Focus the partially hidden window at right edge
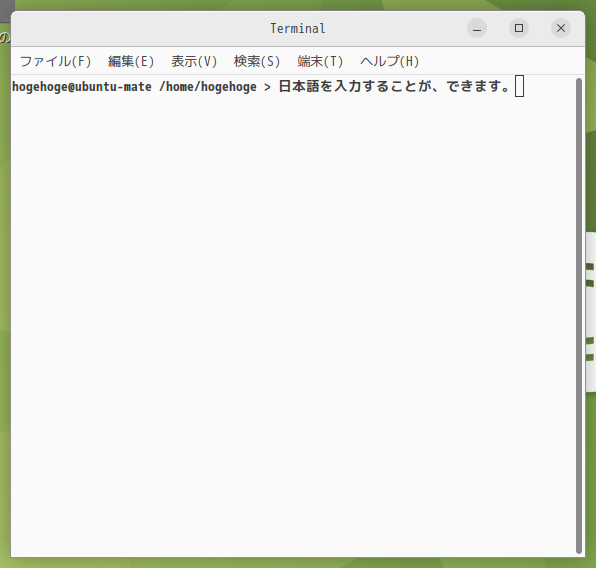The width and height of the screenshot is (596, 568). click(x=591, y=312)
